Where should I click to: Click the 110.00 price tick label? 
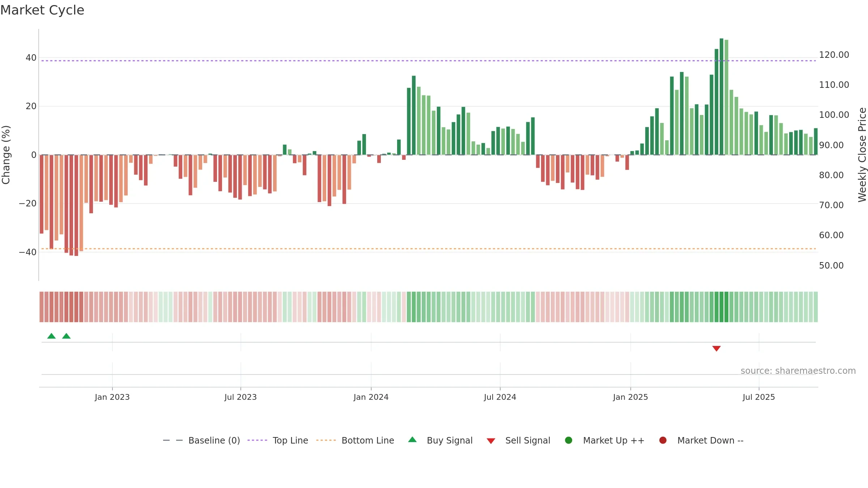pos(834,85)
